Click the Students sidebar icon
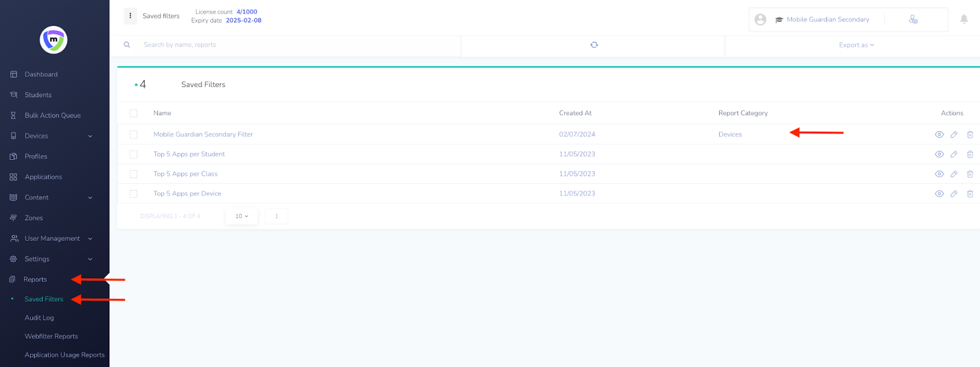980x367 pixels. point(13,95)
